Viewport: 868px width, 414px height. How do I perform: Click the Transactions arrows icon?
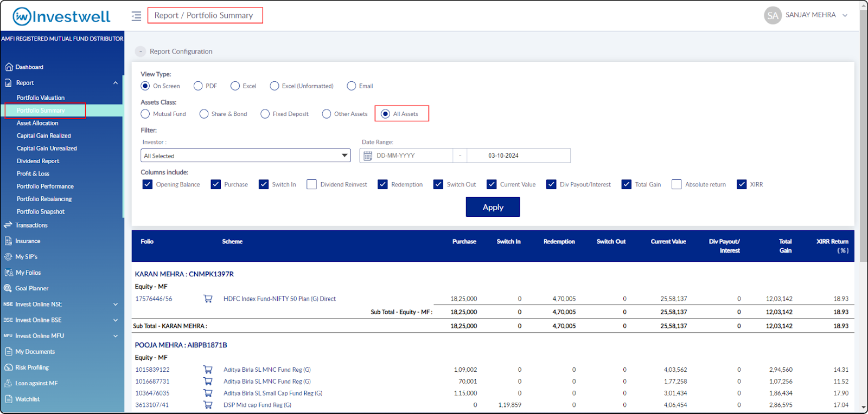click(8, 225)
